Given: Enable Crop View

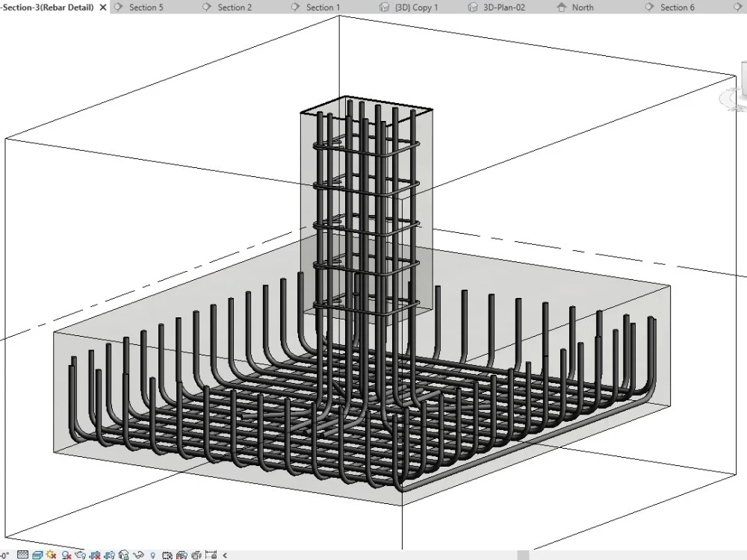Looking at the screenshot, I should tap(96, 554).
